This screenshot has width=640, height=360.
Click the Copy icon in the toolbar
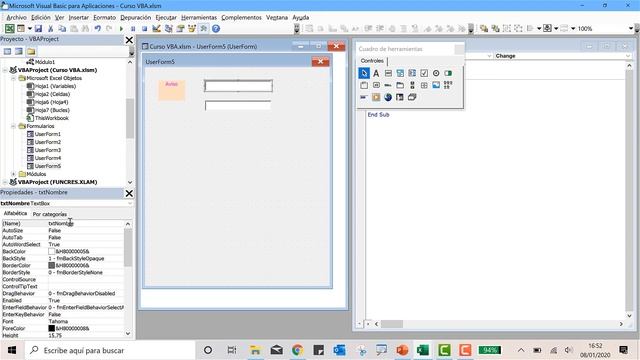[x=62, y=29]
